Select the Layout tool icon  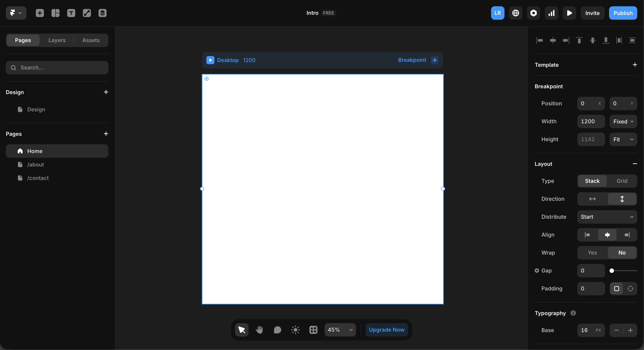click(x=55, y=13)
